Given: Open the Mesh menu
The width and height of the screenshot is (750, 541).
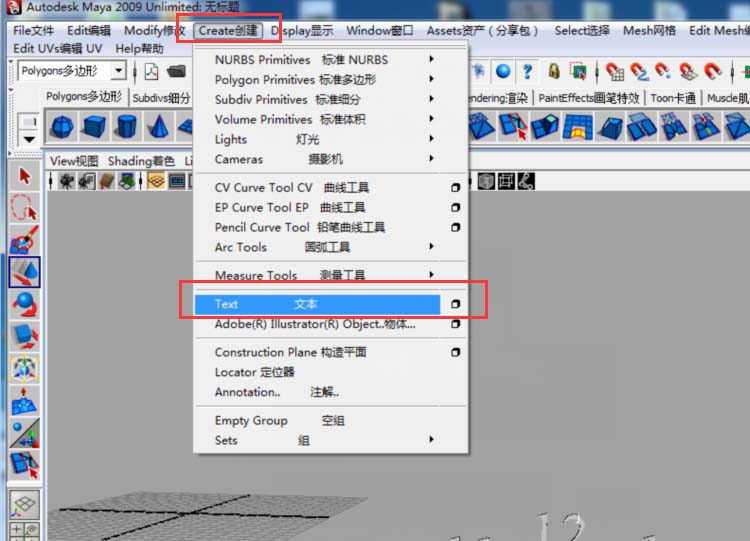Looking at the screenshot, I should point(650,31).
